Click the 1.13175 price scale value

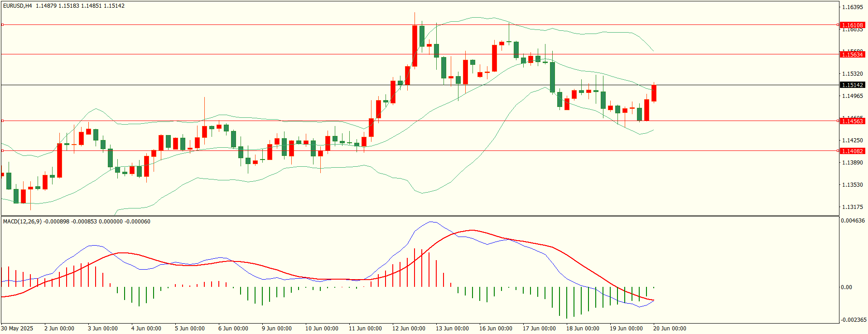click(852, 207)
